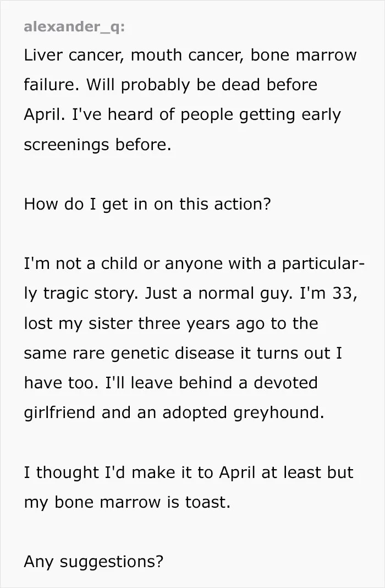Click the line "my bone marrow is toast."
This screenshot has width=385, height=588.
point(127,502)
